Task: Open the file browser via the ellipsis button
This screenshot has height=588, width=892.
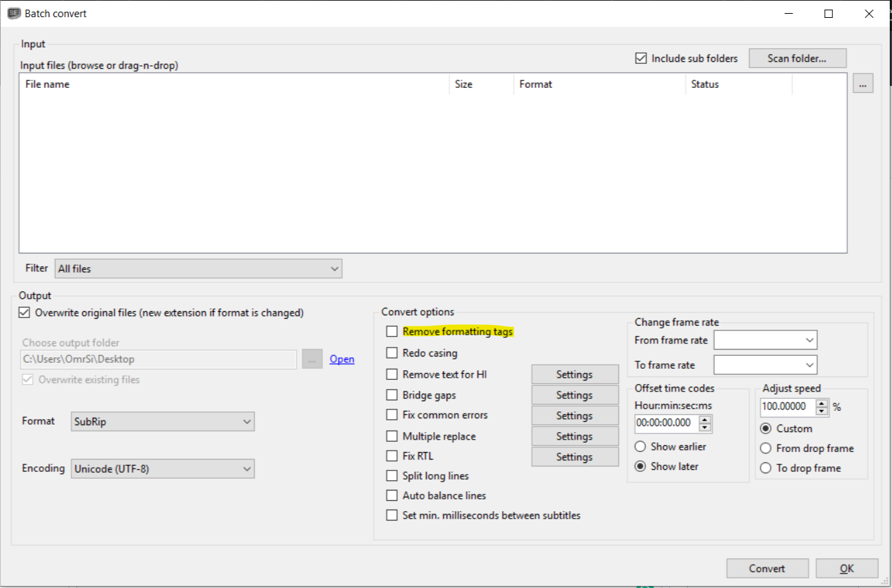Action: pos(862,83)
